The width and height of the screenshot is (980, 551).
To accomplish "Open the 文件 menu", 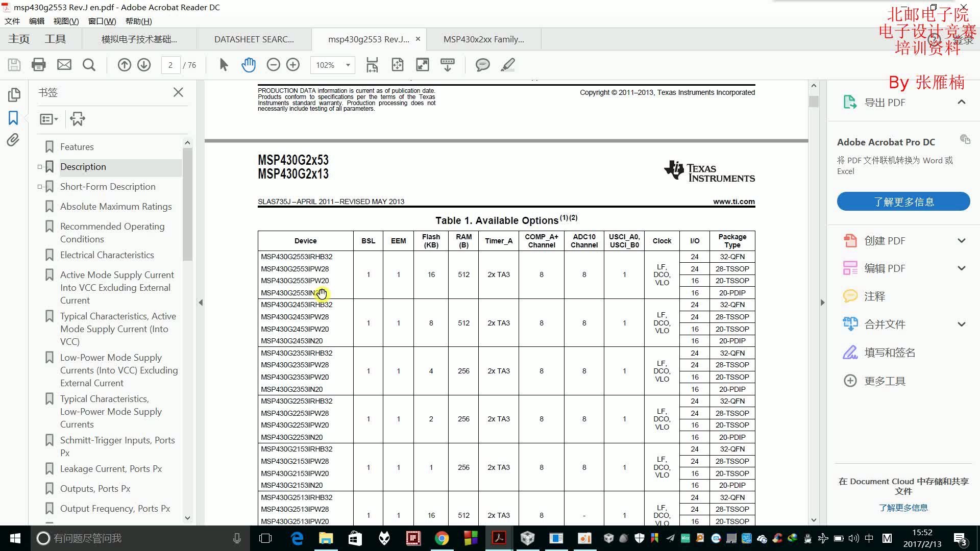I will 12,21.
